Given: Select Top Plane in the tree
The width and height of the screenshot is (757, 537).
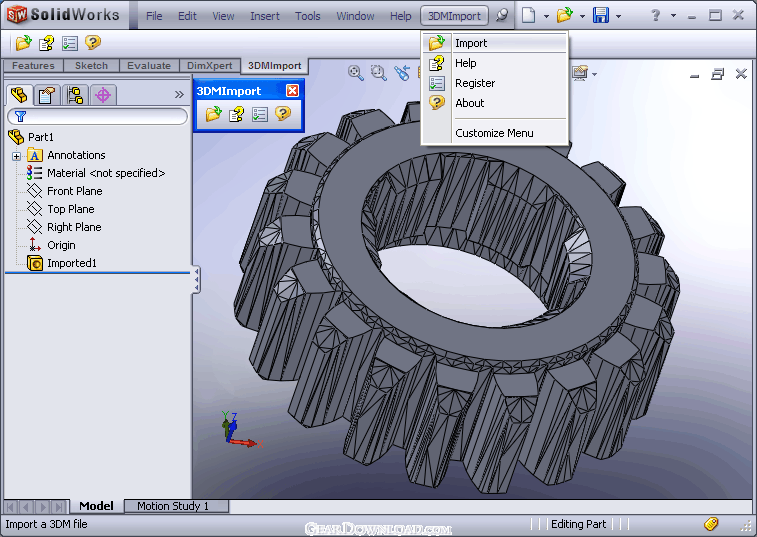Looking at the screenshot, I should tap(70, 209).
